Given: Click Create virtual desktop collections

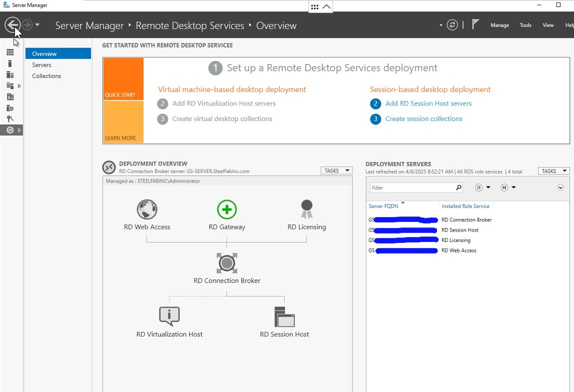Looking at the screenshot, I should 222,119.
